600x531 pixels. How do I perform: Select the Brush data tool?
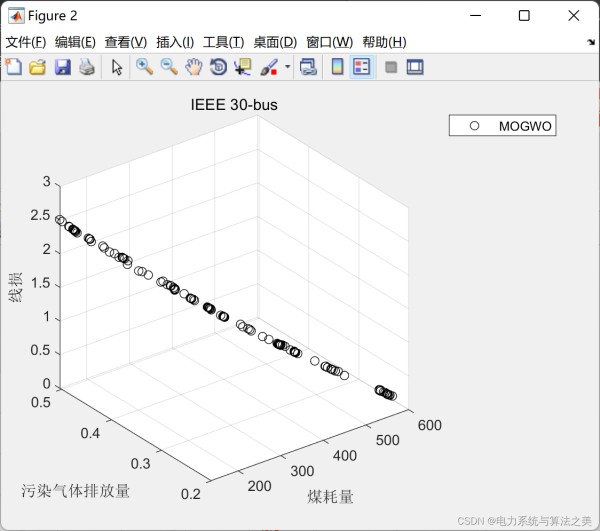coord(269,67)
